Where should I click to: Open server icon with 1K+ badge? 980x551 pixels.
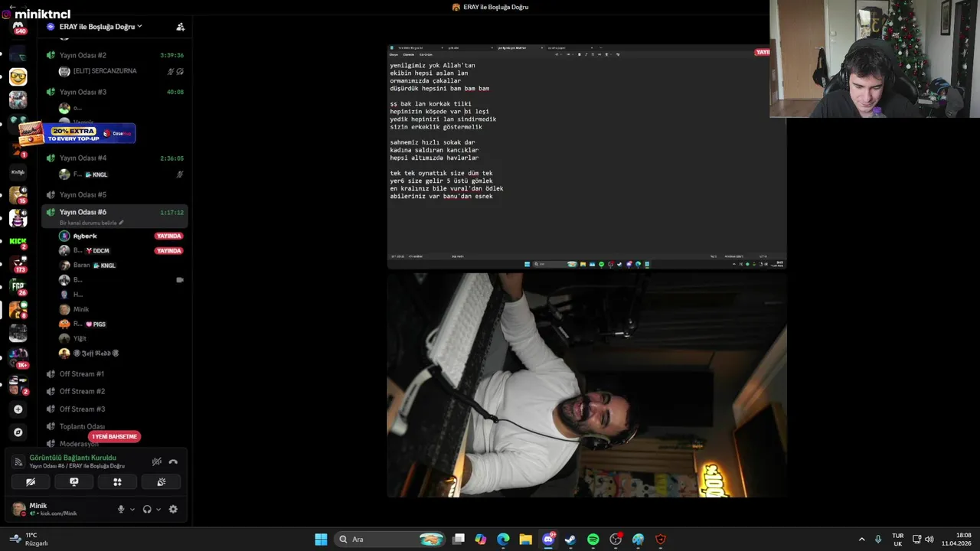[x=18, y=358]
